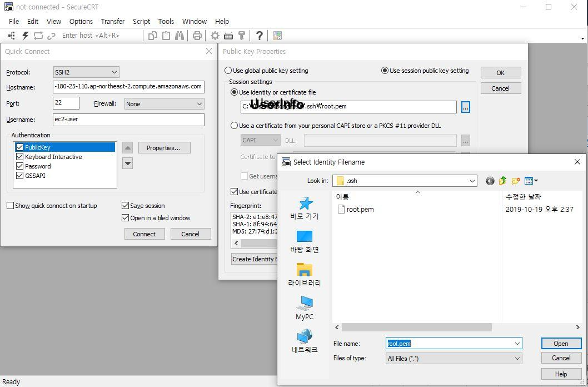The height and width of the screenshot is (387, 588).
Task: Click Properties button in Quick Connect
Action: [x=165, y=148]
